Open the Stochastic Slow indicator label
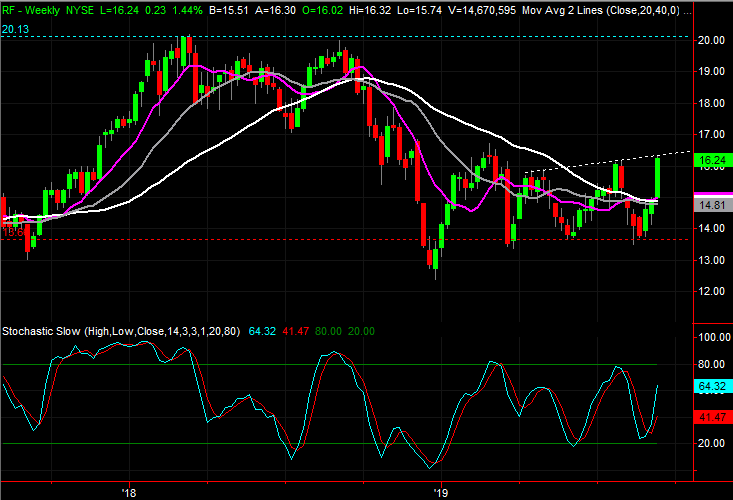The image size is (733, 500). coord(121,331)
